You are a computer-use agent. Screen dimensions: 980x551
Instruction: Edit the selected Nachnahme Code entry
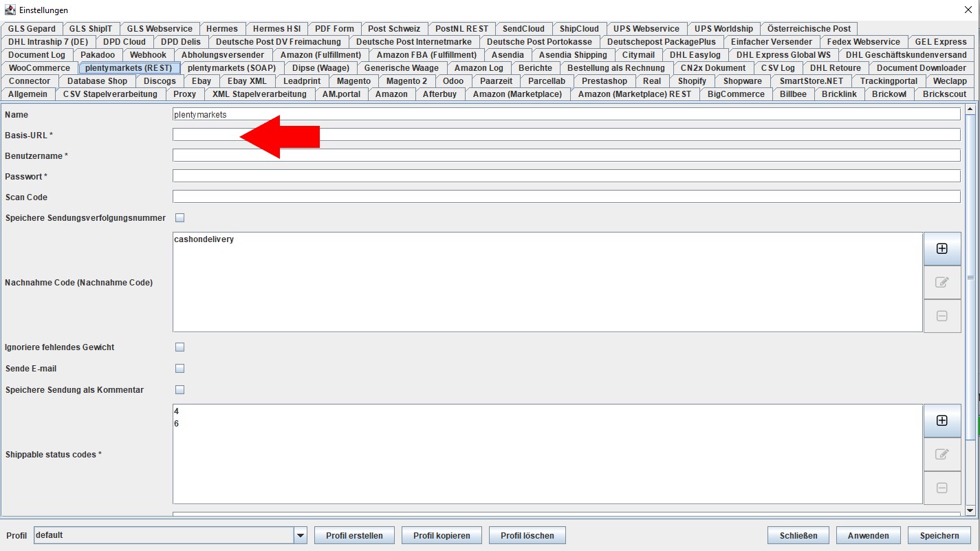click(942, 282)
